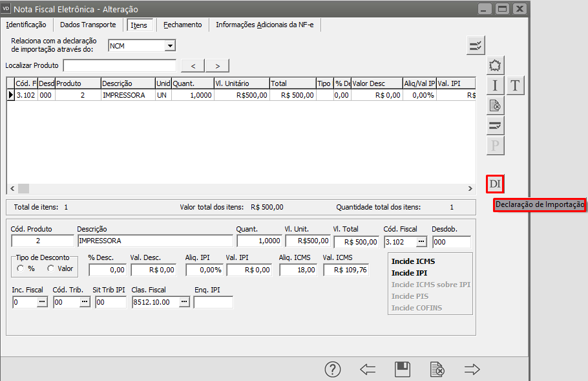The image size is (588, 381).
Task: Click the star-shaped new item icon
Action: pyautogui.click(x=495, y=65)
